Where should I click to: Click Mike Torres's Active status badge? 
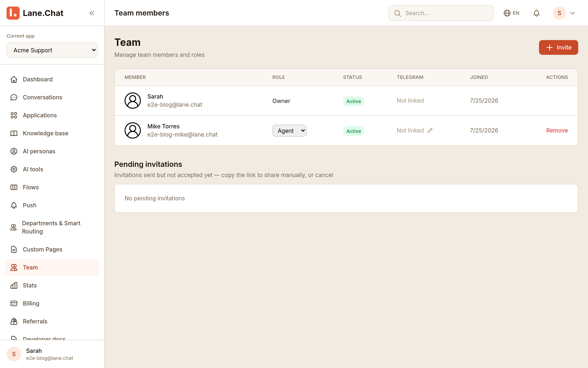click(354, 131)
